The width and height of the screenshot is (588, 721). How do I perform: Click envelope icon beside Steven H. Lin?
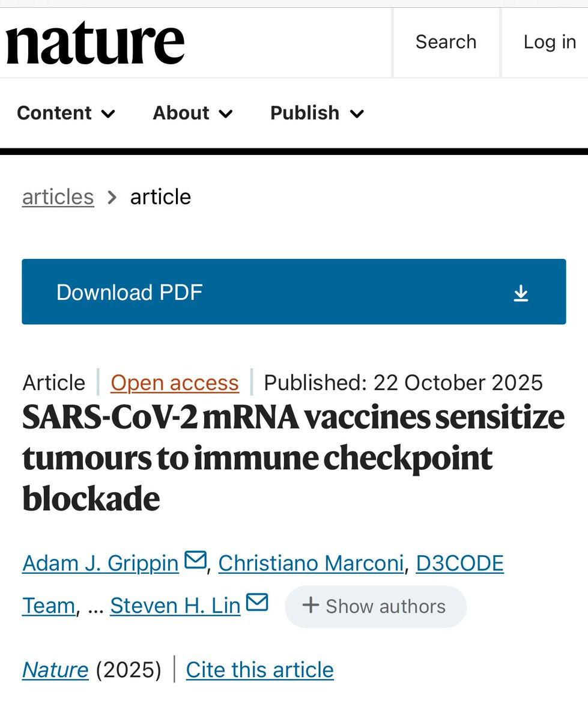coord(257,602)
